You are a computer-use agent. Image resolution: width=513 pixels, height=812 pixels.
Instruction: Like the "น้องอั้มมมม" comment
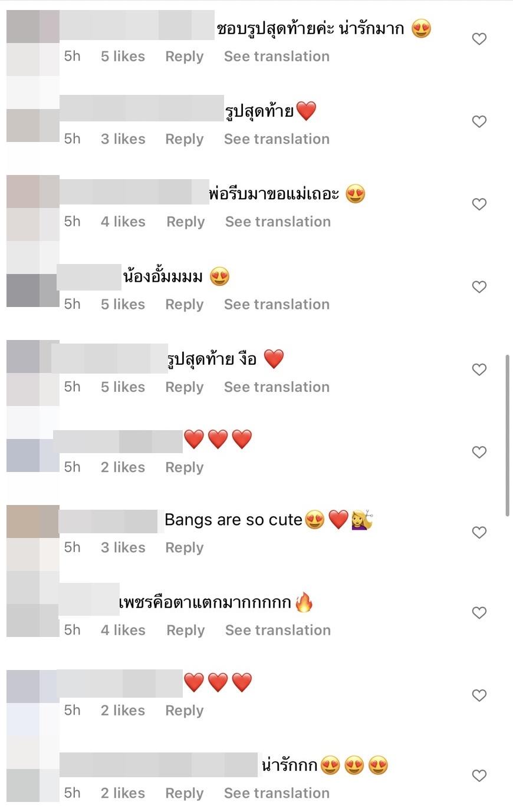coord(479,287)
